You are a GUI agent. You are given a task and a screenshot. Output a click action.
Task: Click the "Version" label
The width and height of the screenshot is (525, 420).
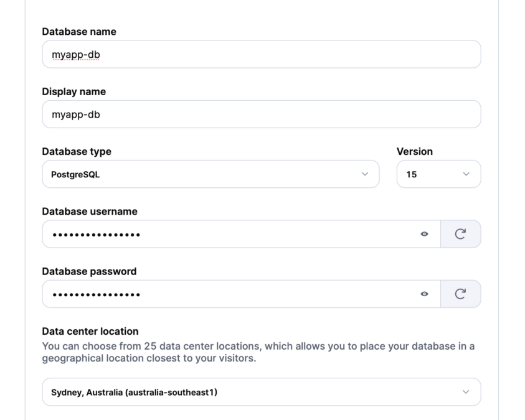point(414,151)
